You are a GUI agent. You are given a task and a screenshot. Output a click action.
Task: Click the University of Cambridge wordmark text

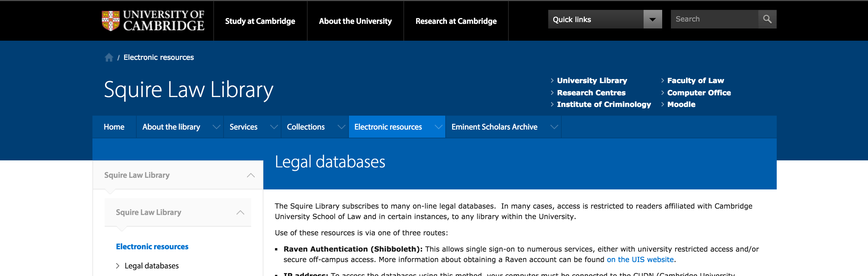tap(164, 20)
